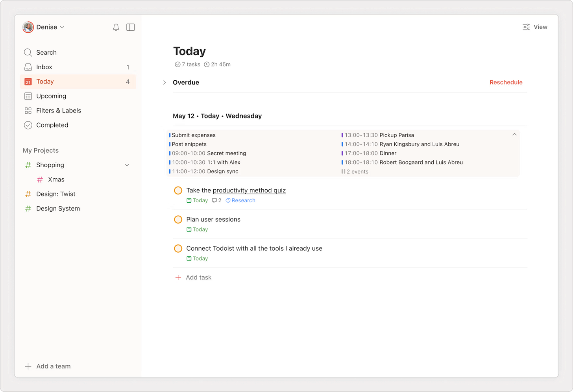Open the notifications bell

point(116,27)
